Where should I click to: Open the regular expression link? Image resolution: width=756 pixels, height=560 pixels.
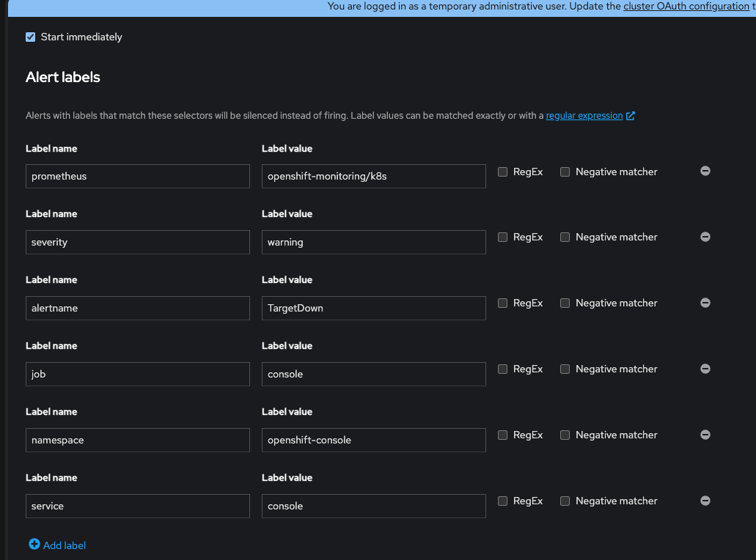click(x=584, y=116)
